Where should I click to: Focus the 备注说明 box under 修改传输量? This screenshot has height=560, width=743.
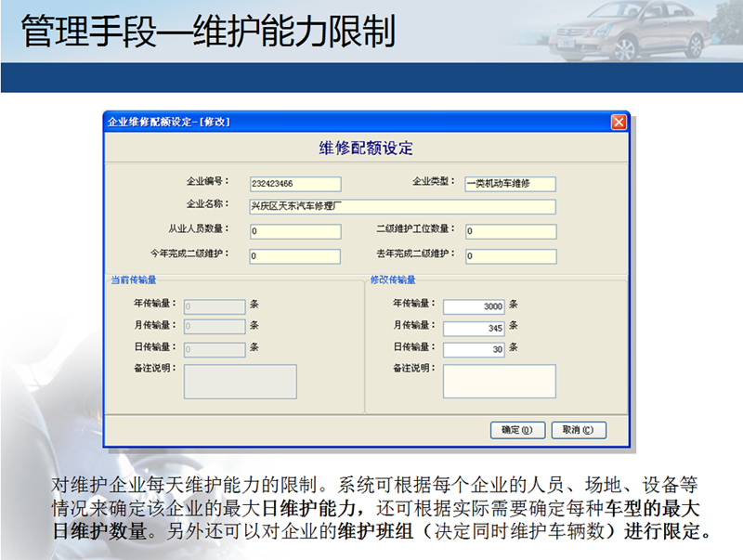[x=499, y=381]
